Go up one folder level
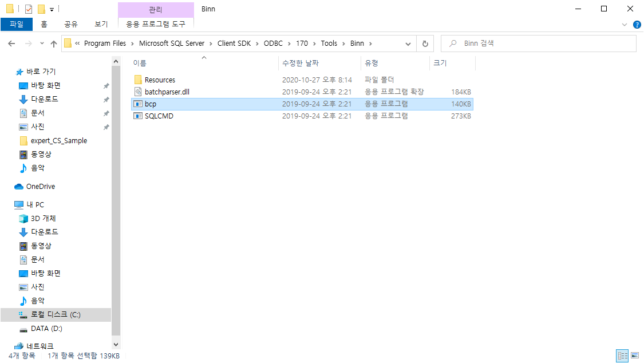Image resolution: width=644 pixels, height=363 pixels. [x=54, y=44]
